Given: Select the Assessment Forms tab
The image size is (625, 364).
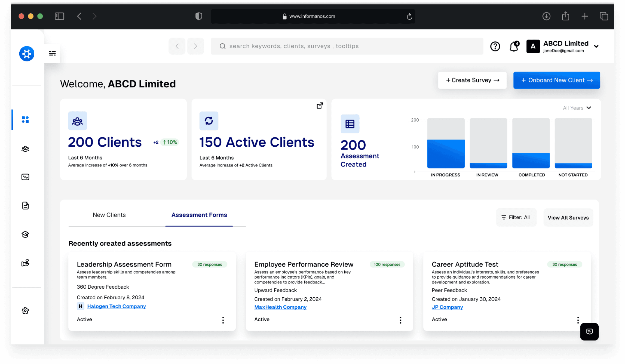Looking at the screenshot, I should (199, 215).
